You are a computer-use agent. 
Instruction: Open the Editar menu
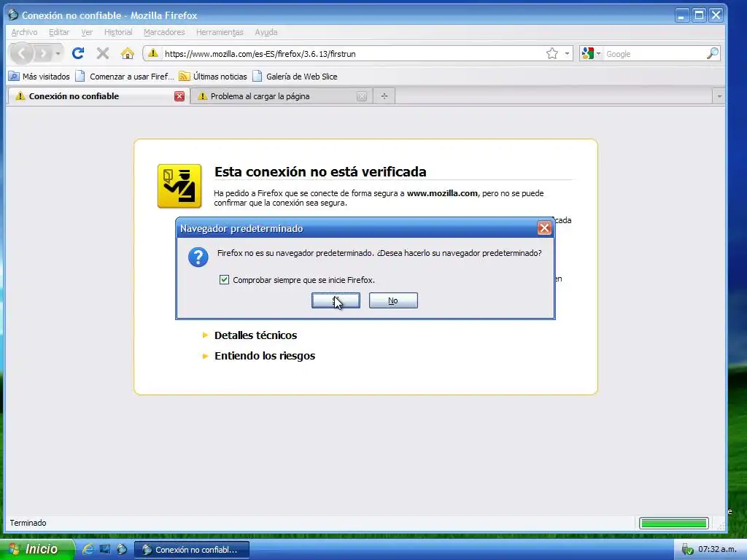pos(59,32)
